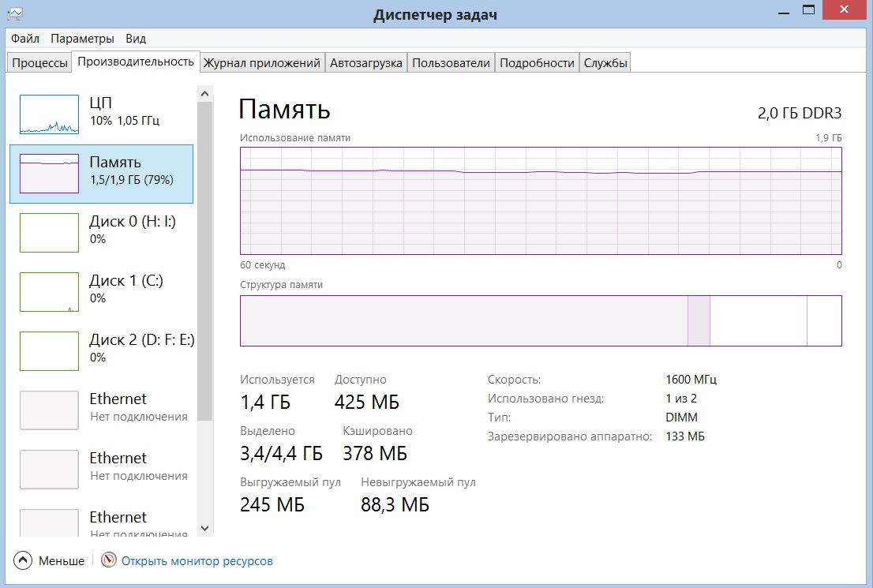
Task: Click the 'Структура памяти' composition bar
Action: point(541,320)
